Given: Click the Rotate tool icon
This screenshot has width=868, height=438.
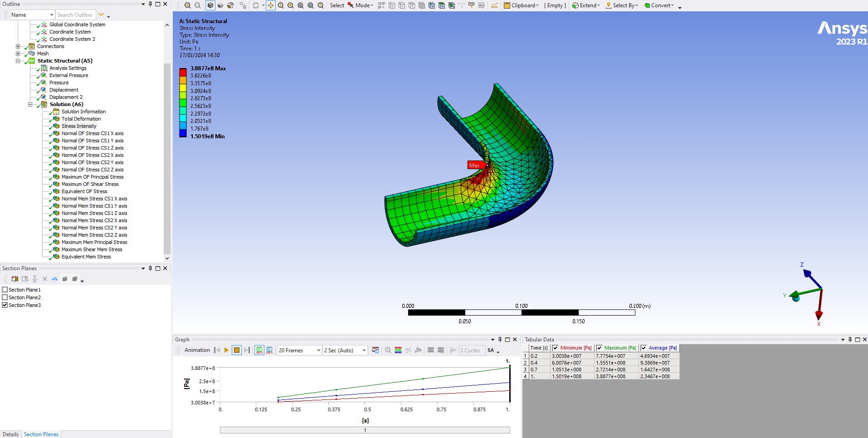Looking at the screenshot, I should click(x=256, y=5).
